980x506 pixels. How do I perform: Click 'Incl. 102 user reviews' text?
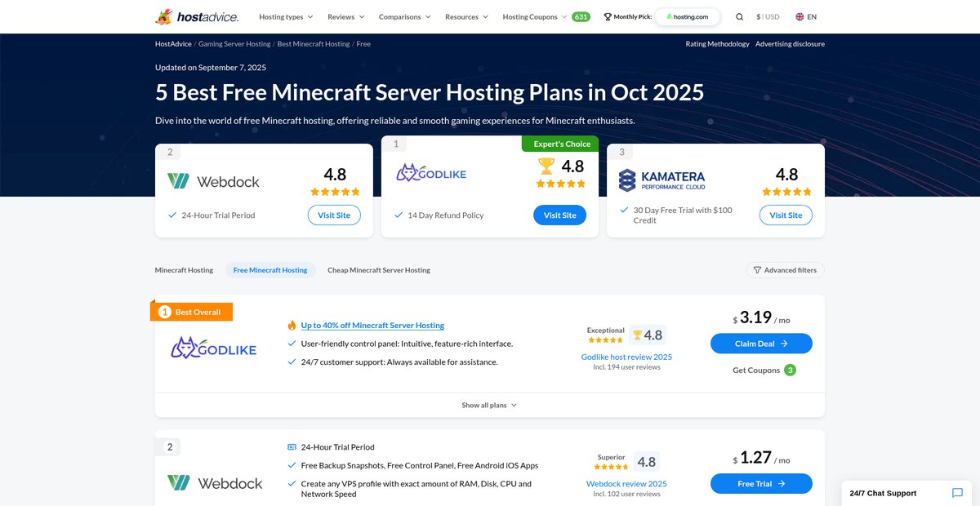(626, 494)
